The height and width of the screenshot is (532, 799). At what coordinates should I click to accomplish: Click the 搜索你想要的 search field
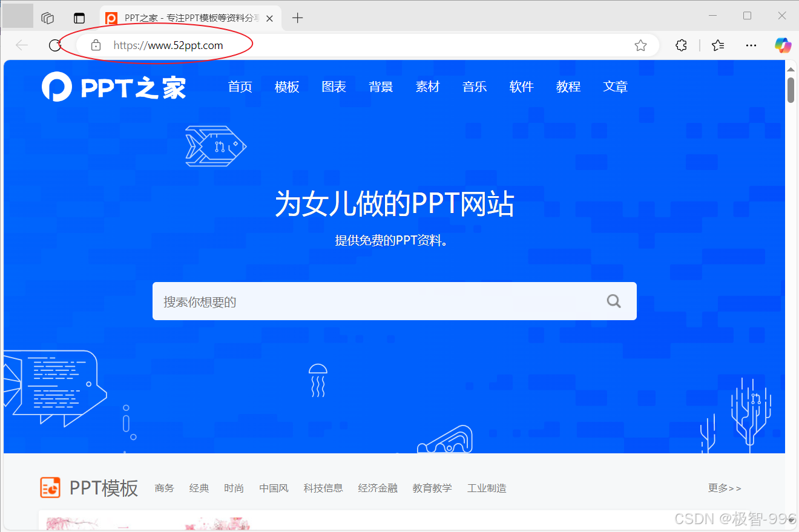coord(395,301)
